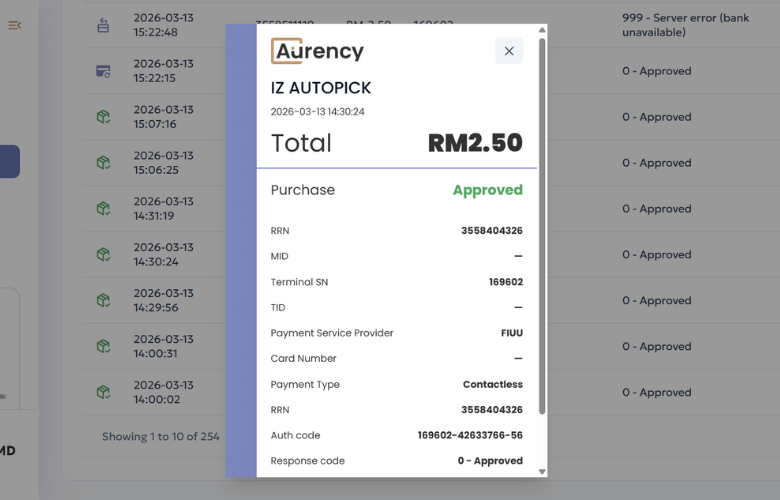The image size is (780, 500).
Task: Select the 2026-03-13 14:31:19 timestamp
Action: tap(163, 208)
